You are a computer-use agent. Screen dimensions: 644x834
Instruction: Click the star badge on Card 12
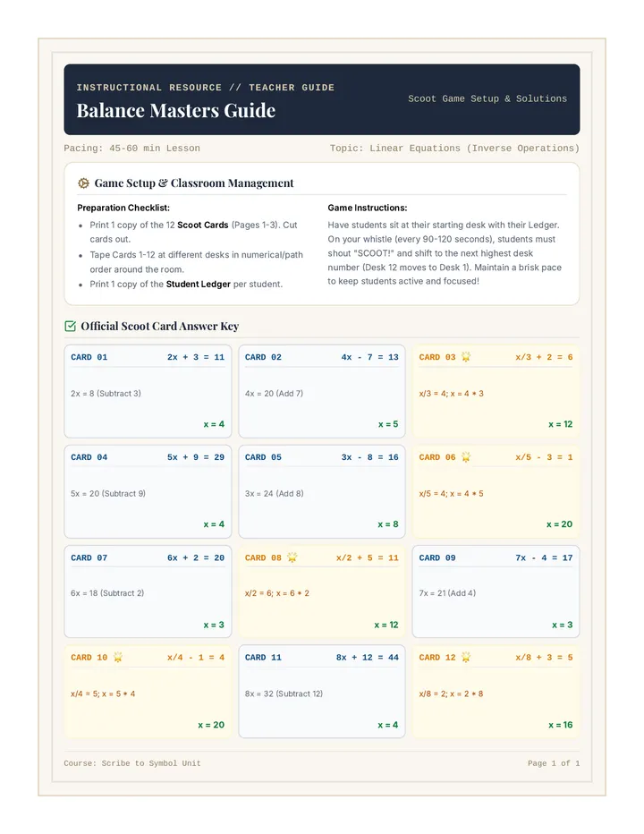pos(466,658)
